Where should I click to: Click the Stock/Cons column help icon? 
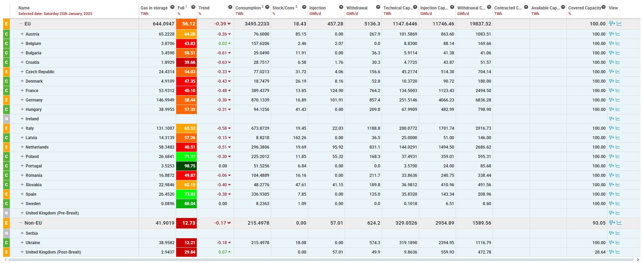[x=304, y=7]
